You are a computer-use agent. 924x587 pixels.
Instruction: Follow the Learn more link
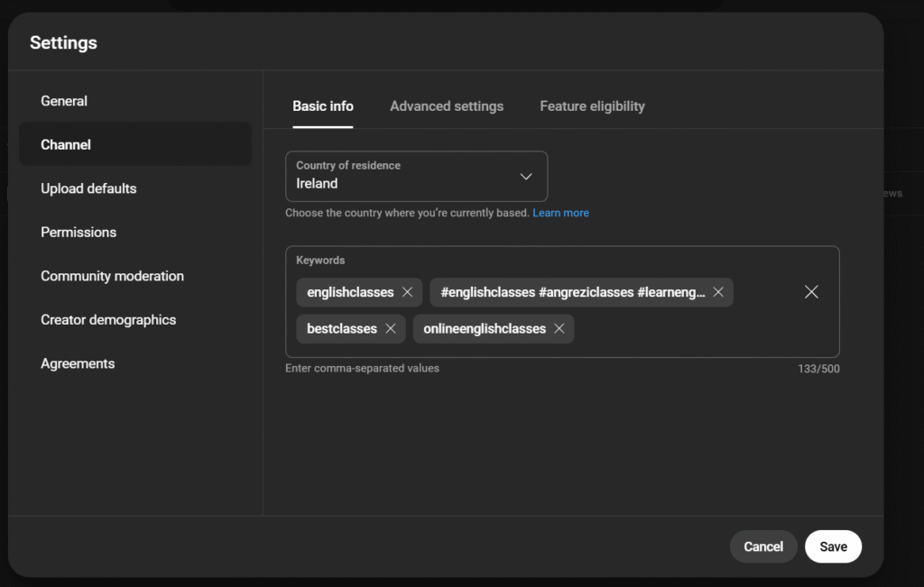coord(560,213)
